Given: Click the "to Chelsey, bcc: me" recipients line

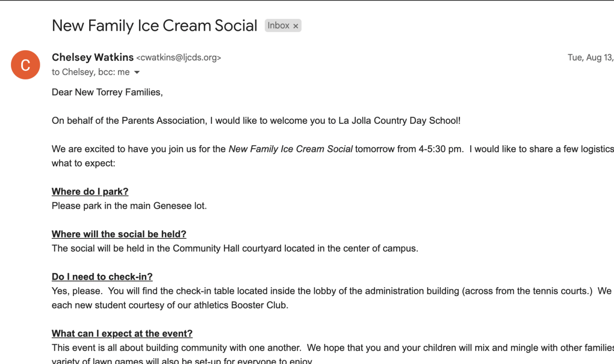Looking at the screenshot, I should tap(91, 72).
